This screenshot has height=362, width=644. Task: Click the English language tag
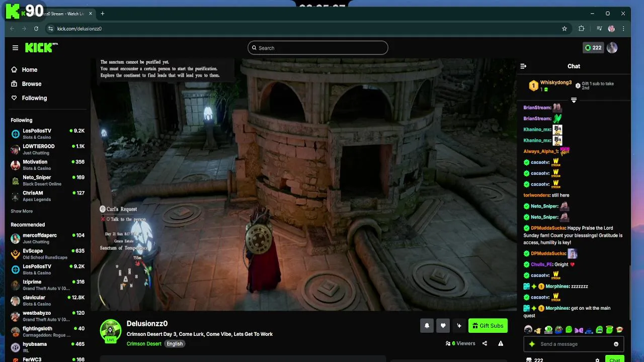click(x=175, y=344)
